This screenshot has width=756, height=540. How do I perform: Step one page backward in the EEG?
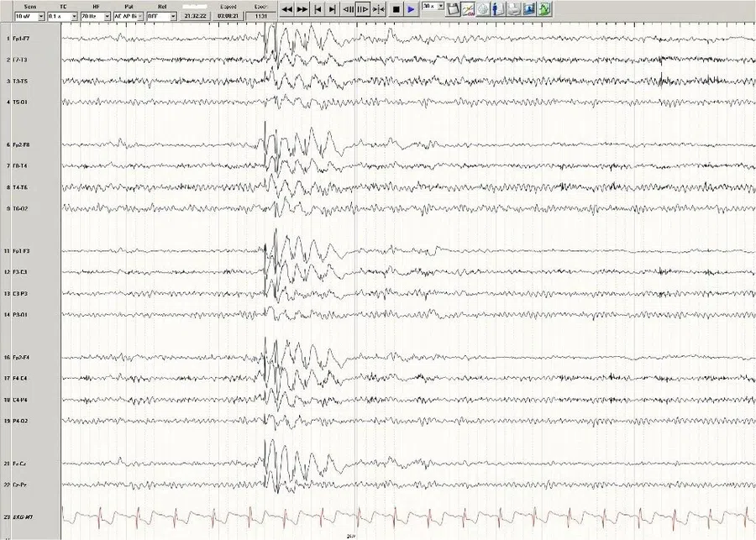(348, 9)
